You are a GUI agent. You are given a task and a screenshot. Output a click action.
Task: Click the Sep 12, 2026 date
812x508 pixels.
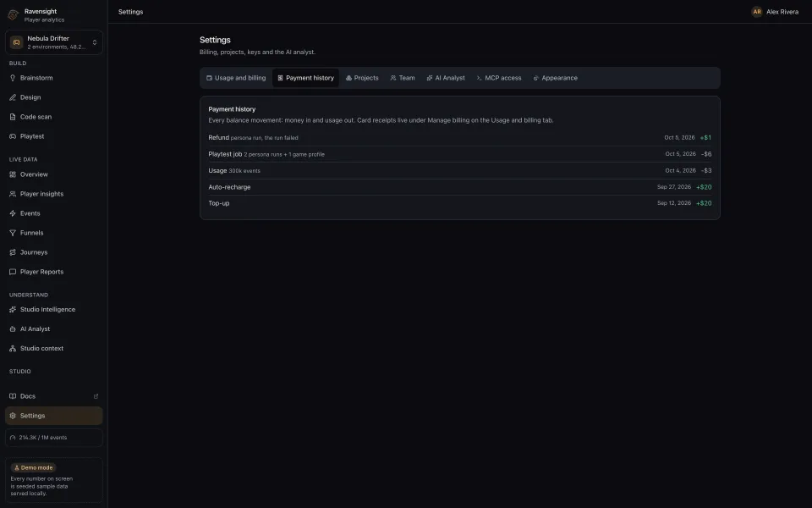[x=674, y=202]
